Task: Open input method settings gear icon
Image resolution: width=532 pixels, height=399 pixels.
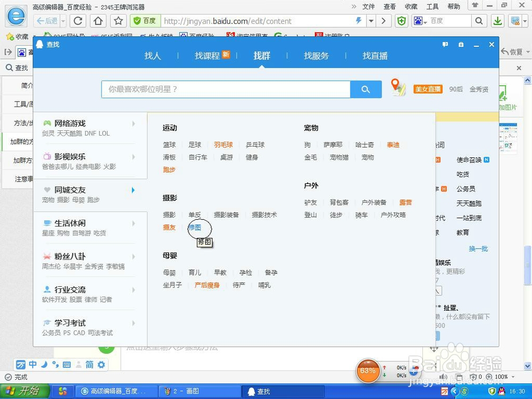Action: [x=101, y=365]
